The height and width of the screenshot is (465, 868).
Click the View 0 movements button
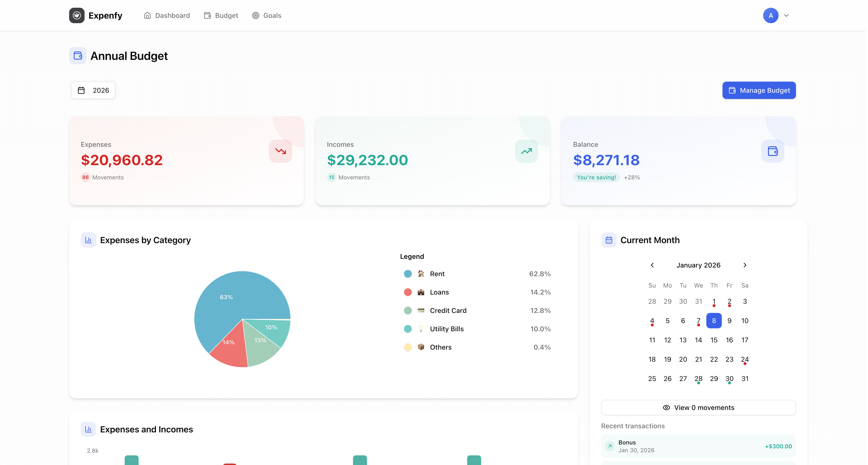click(698, 408)
